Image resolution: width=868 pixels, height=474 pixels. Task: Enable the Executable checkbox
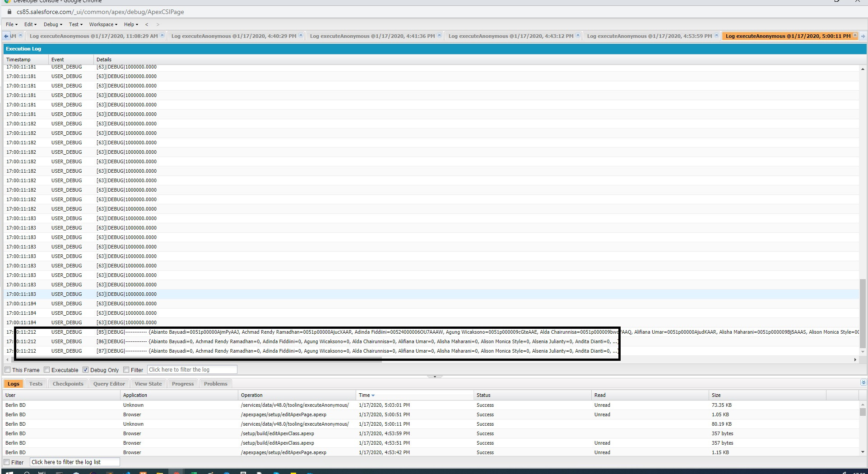pyautogui.click(x=46, y=370)
